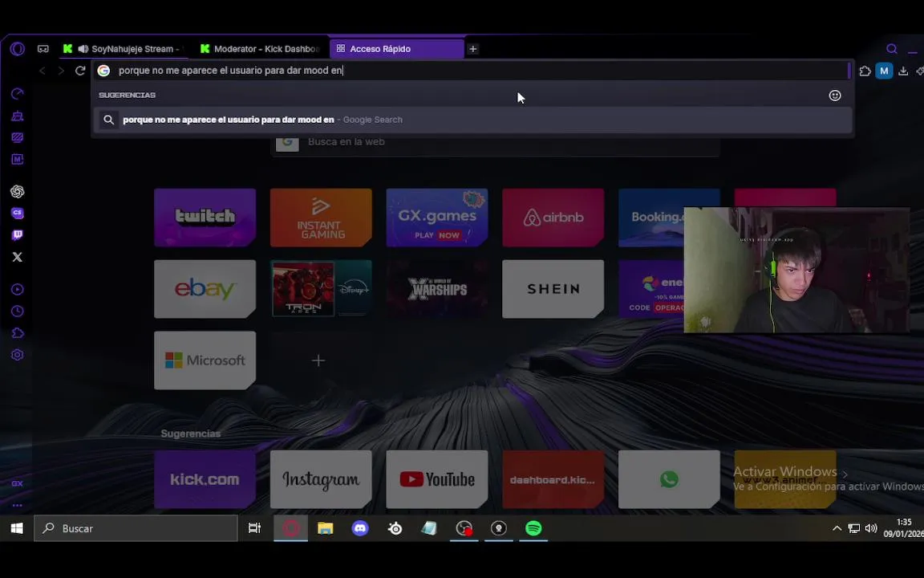Open the extensions toolbar icon
This screenshot has height=578, width=924.
pos(865,71)
